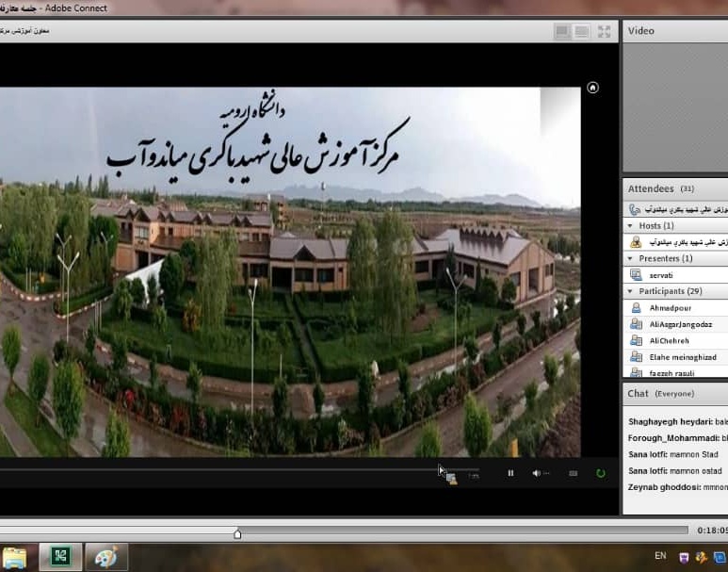Click Sana lotfi message mamnon ostad
Image resolution: width=728 pixels, height=572 pixels.
point(674,471)
